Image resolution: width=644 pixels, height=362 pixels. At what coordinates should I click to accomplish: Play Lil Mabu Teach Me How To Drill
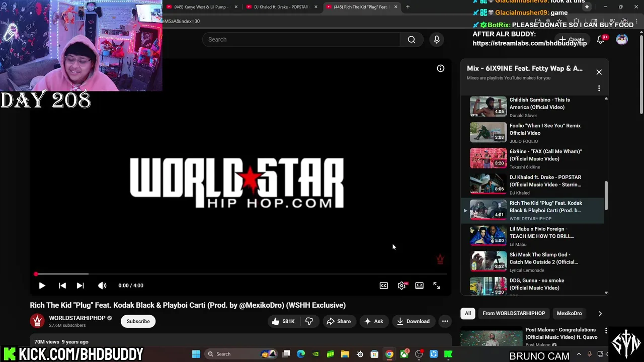533,236
